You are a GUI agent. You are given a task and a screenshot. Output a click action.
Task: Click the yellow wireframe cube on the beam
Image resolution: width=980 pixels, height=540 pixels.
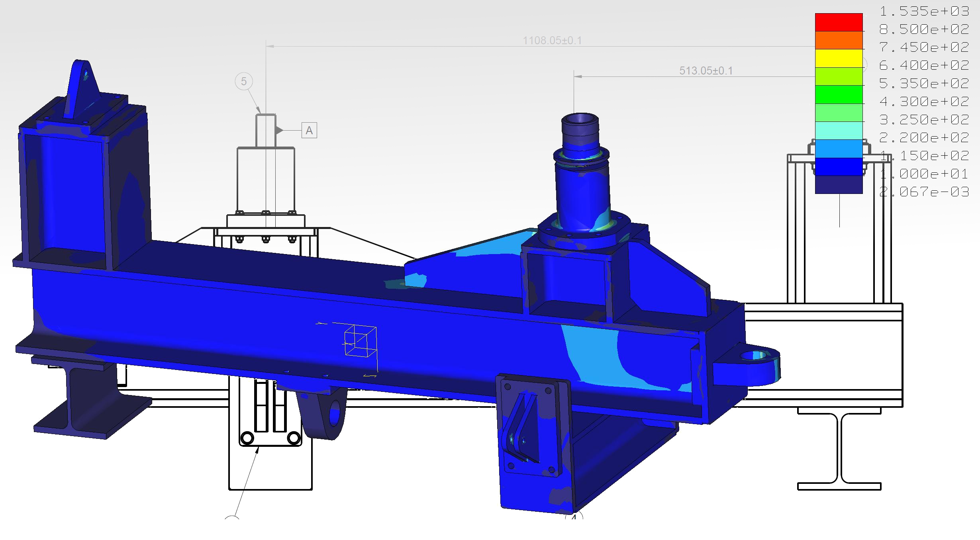tap(360, 341)
